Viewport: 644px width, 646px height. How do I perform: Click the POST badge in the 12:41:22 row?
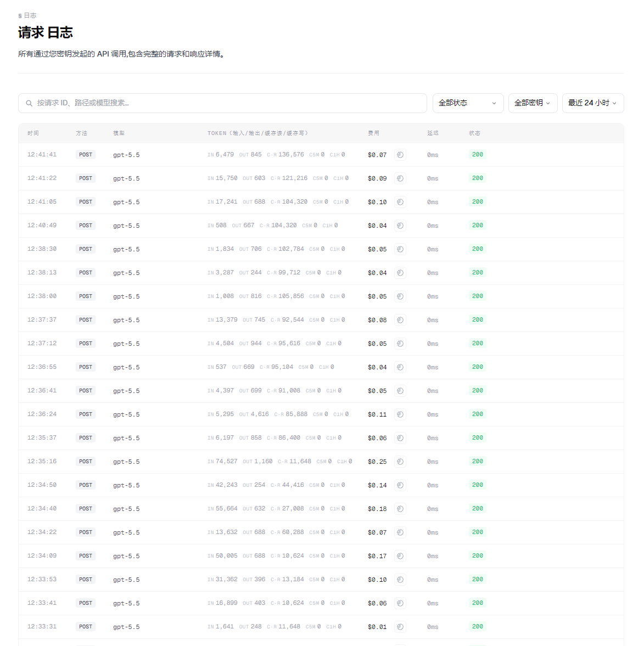point(86,178)
